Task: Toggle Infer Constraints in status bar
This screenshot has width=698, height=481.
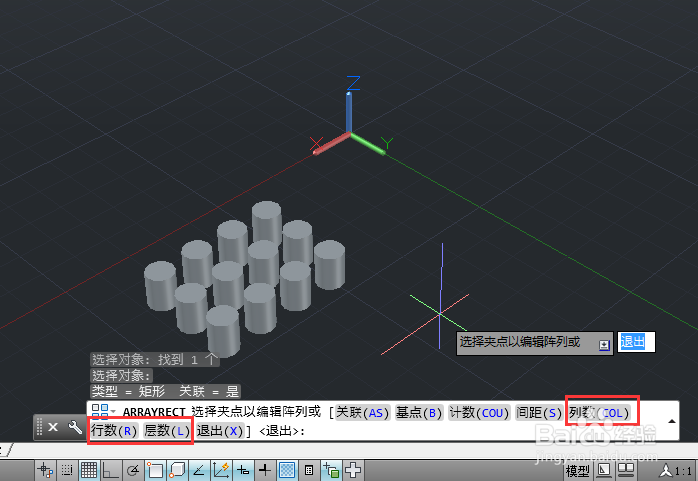Action: tap(45, 470)
